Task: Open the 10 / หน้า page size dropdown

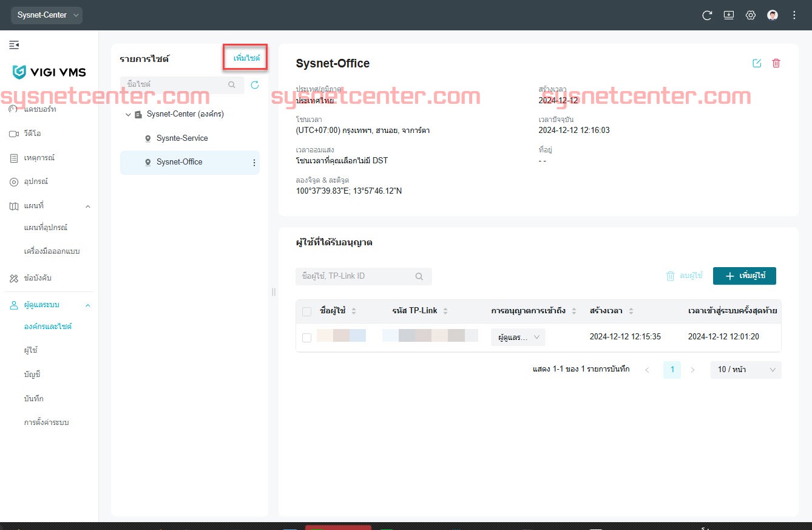Action: (x=746, y=370)
